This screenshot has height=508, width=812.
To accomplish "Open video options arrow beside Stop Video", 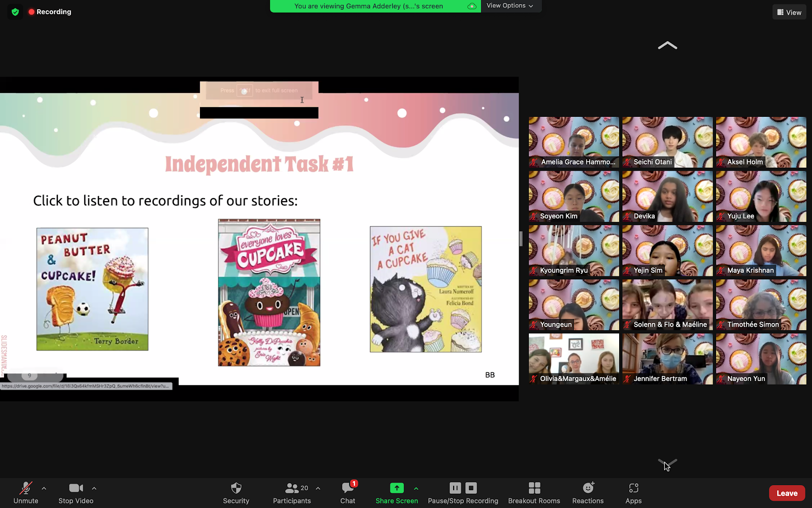I will click(x=94, y=488).
